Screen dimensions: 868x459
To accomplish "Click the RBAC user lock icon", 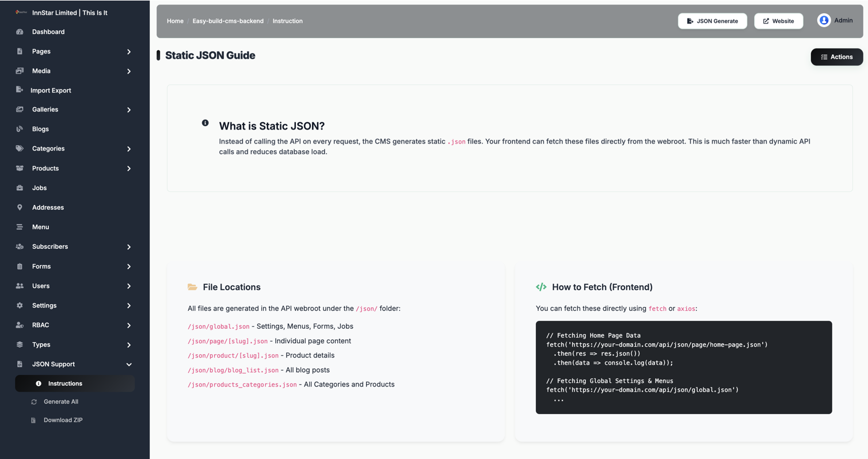I will coord(20,325).
